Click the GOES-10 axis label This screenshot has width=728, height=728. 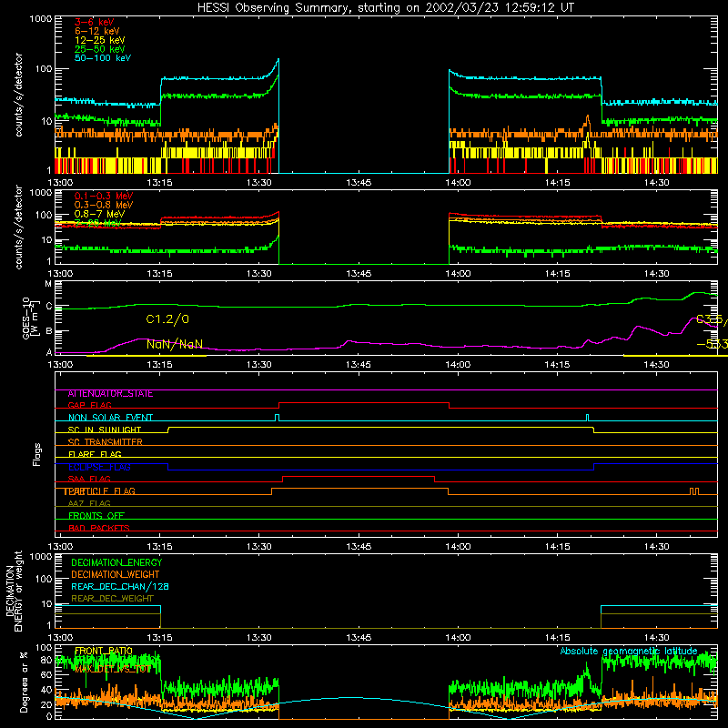pos(30,318)
